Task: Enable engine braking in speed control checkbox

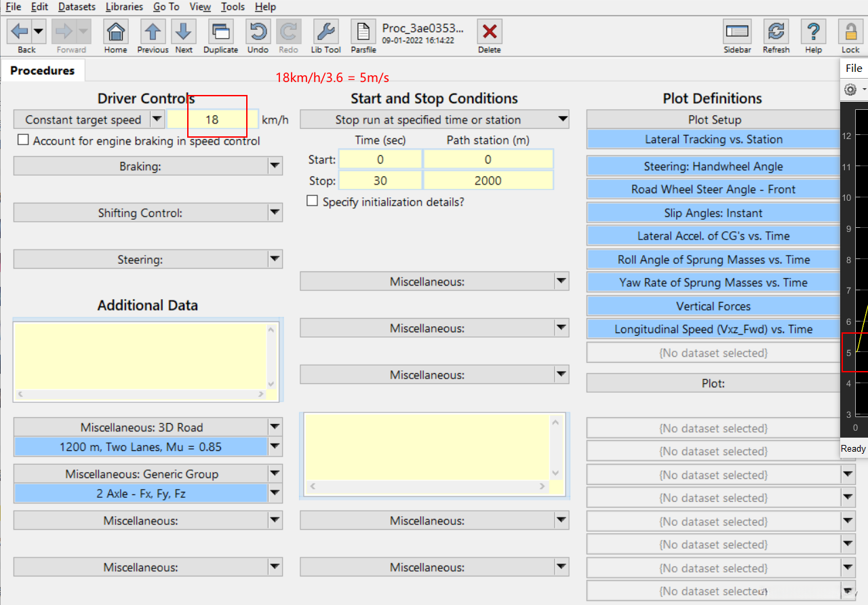Action: (x=24, y=140)
